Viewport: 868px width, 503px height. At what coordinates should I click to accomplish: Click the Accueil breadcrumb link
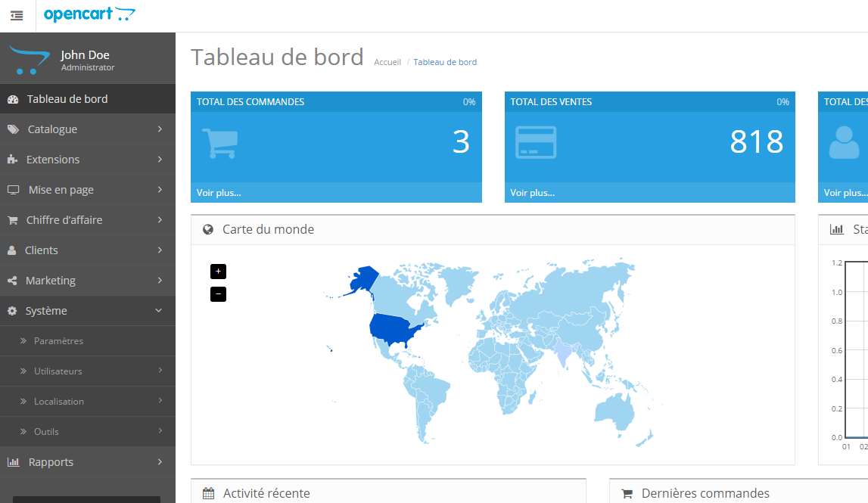pyautogui.click(x=387, y=62)
